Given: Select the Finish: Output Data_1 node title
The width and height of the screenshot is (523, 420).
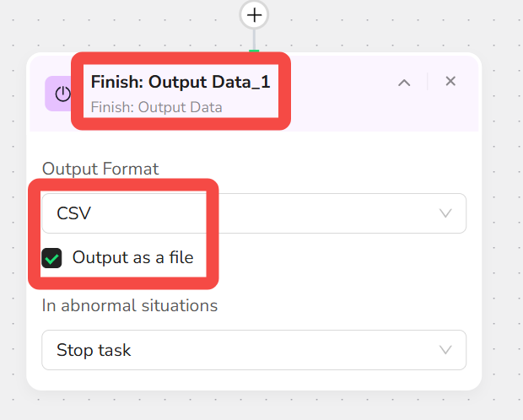Looking at the screenshot, I should click(181, 82).
